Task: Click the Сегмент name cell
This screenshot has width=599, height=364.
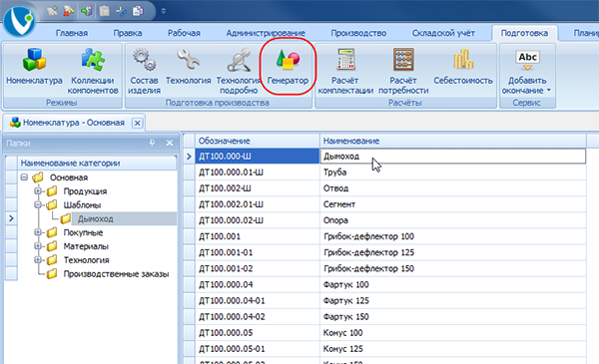Action: tap(453, 204)
